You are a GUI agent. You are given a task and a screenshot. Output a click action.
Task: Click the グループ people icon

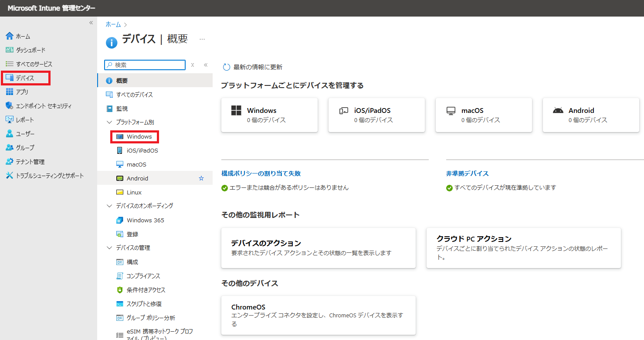(10, 148)
